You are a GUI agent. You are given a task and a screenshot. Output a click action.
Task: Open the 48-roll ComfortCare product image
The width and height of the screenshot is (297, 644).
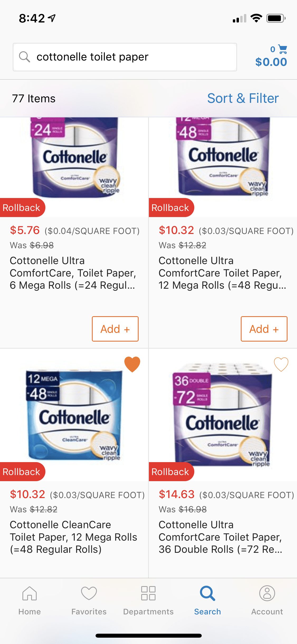coord(223,158)
